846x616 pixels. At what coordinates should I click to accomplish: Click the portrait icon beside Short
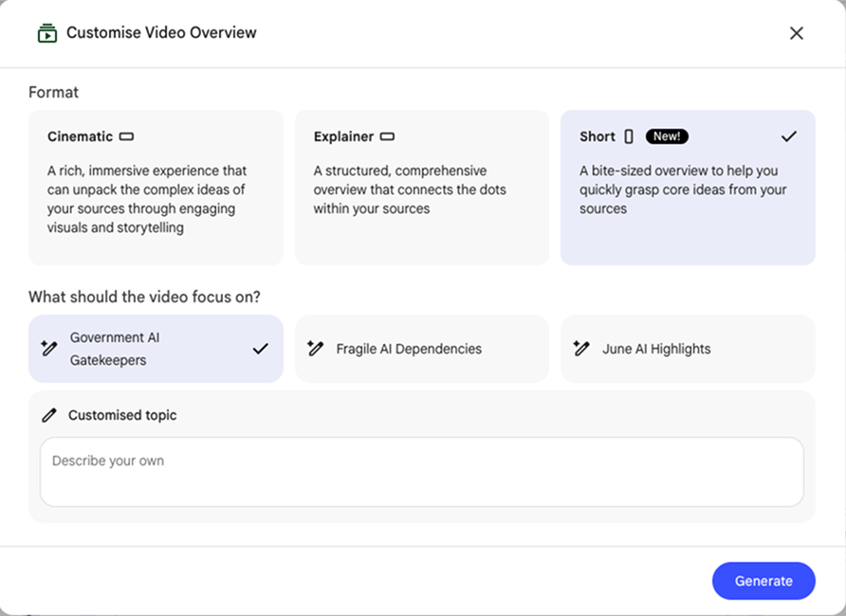point(629,136)
